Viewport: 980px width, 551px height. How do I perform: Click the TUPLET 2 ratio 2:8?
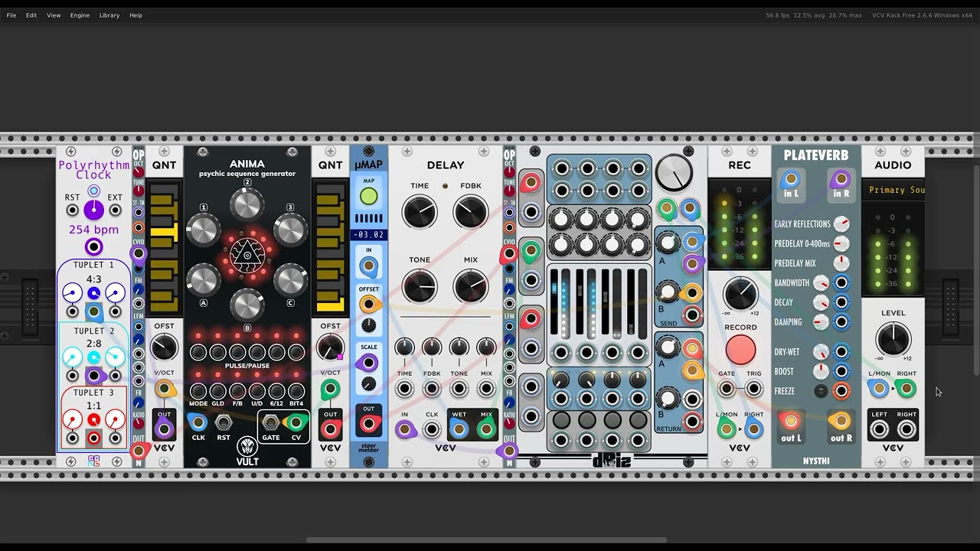click(93, 344)
